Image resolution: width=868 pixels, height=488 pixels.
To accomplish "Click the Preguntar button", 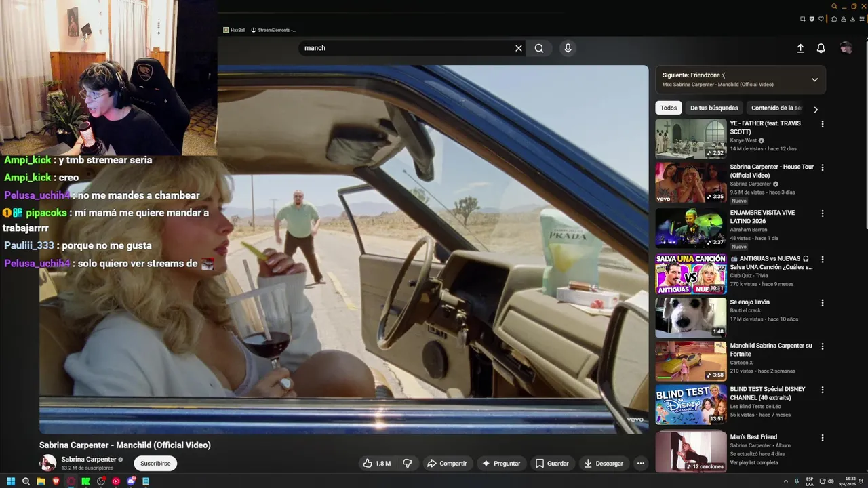I will coord(500,464).
